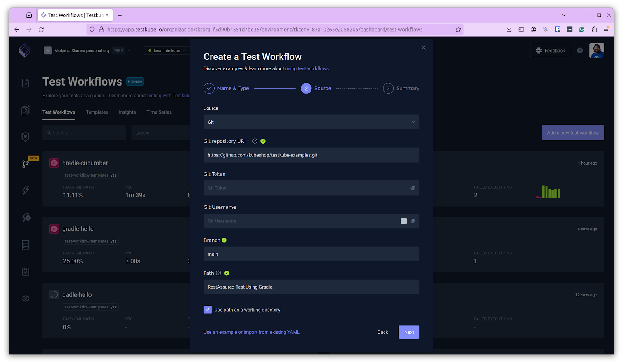The width and height of the screenshot is (623, 364).
Task: Open the browser tab list chevron
Action: [x=563, y=15]
